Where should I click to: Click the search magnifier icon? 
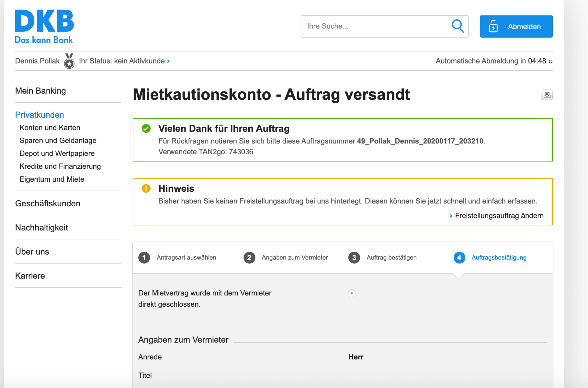458,26
